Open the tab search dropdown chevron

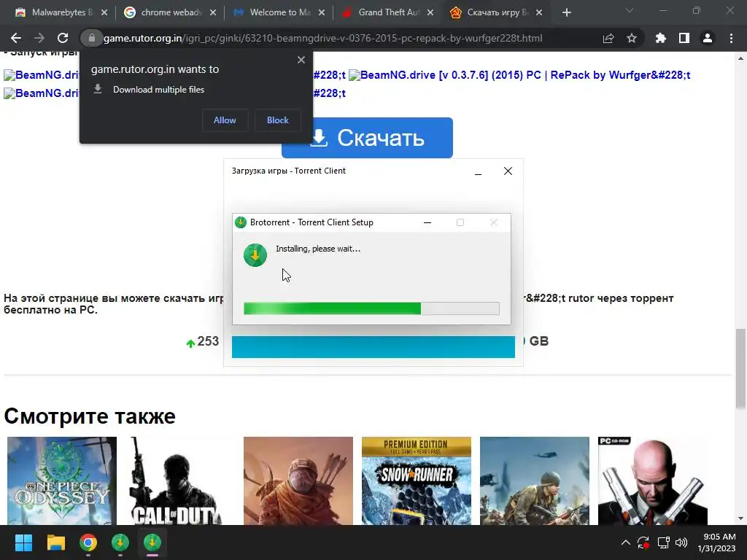point(630,10)
